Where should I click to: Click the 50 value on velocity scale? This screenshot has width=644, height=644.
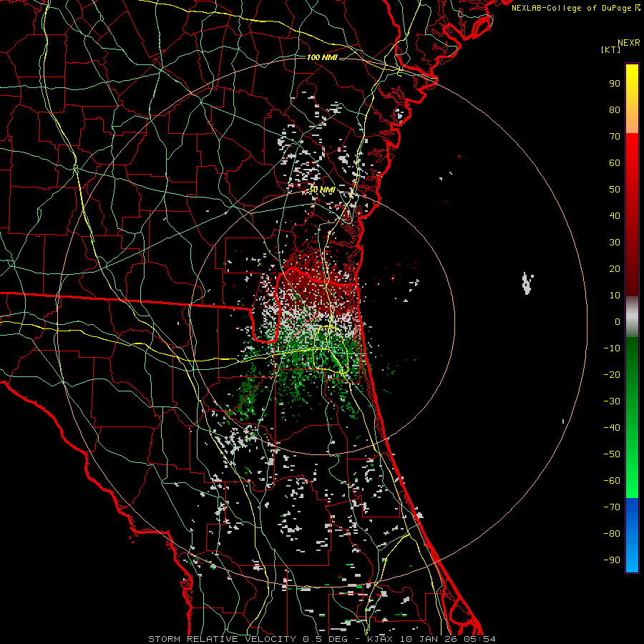[615, 190]
